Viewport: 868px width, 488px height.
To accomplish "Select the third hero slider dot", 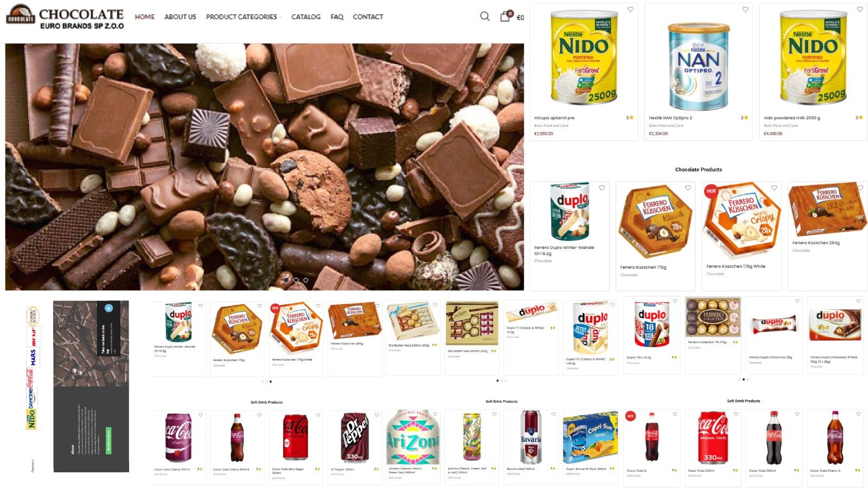I will (305, 280).
